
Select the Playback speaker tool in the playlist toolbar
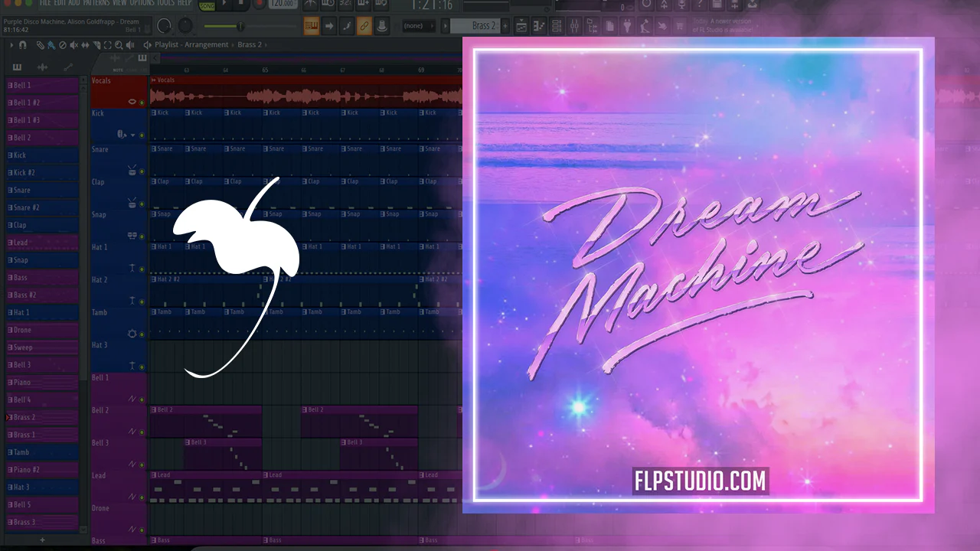click(129, 45)
